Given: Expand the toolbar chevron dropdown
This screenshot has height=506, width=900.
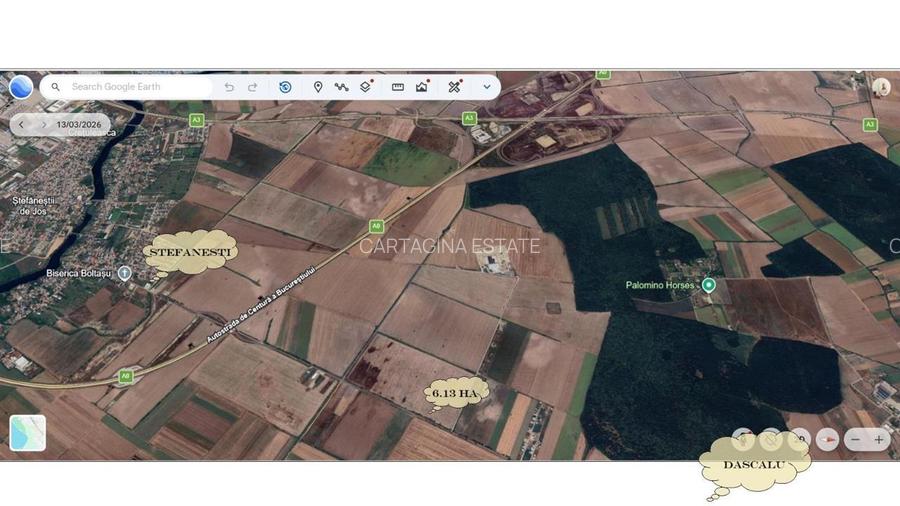Looking at the screenshot, I should [487, 87].
